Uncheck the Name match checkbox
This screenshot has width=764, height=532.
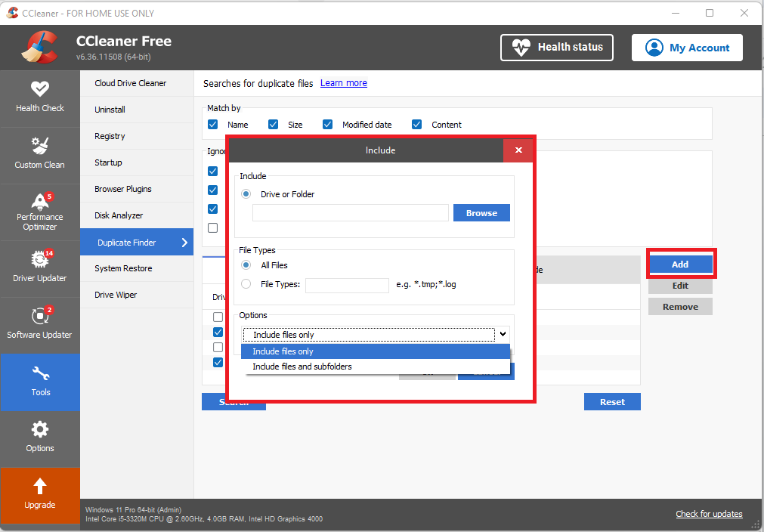click(x=213, y=125)
